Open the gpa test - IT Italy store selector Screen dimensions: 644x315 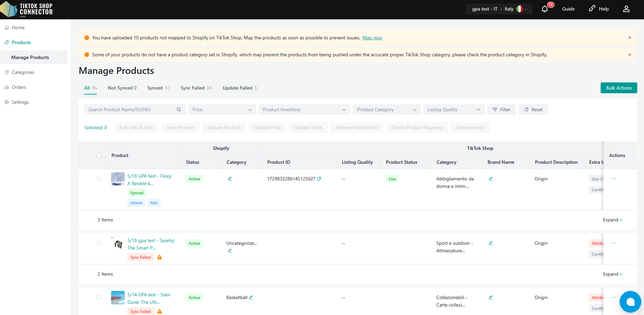click(x=499, y=9)
